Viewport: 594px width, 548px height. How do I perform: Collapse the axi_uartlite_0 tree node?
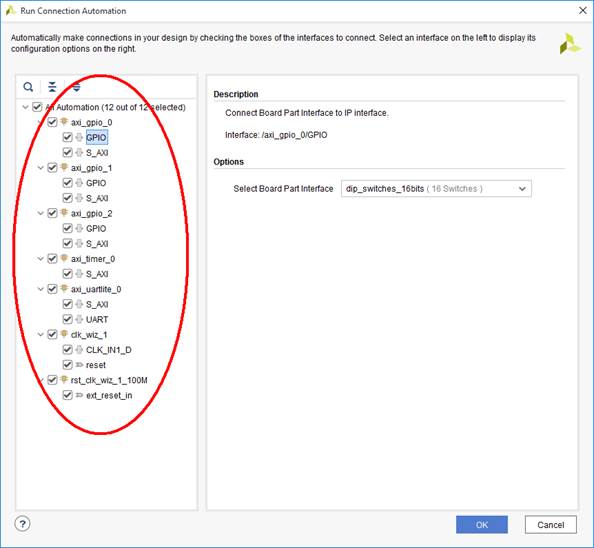40,289
